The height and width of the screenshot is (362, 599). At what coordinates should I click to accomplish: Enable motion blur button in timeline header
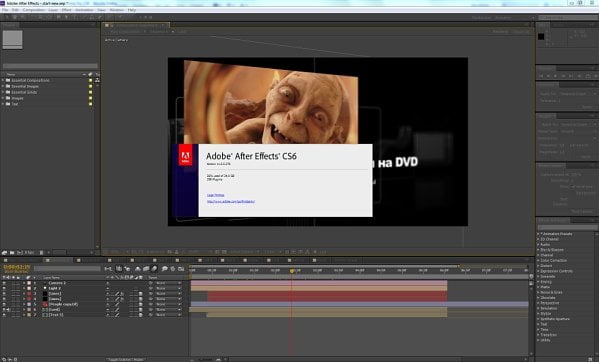(x=154, y=269)
